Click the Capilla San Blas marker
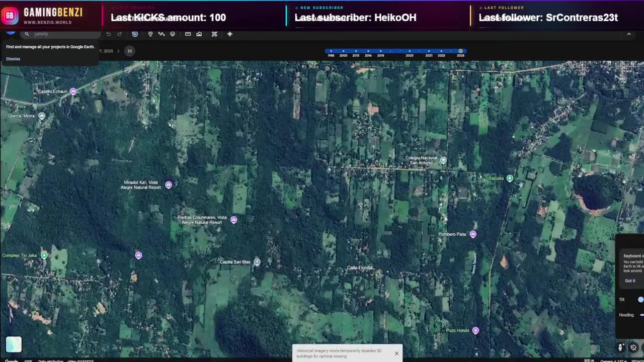644x362 pixels. (x=257, y=262)
